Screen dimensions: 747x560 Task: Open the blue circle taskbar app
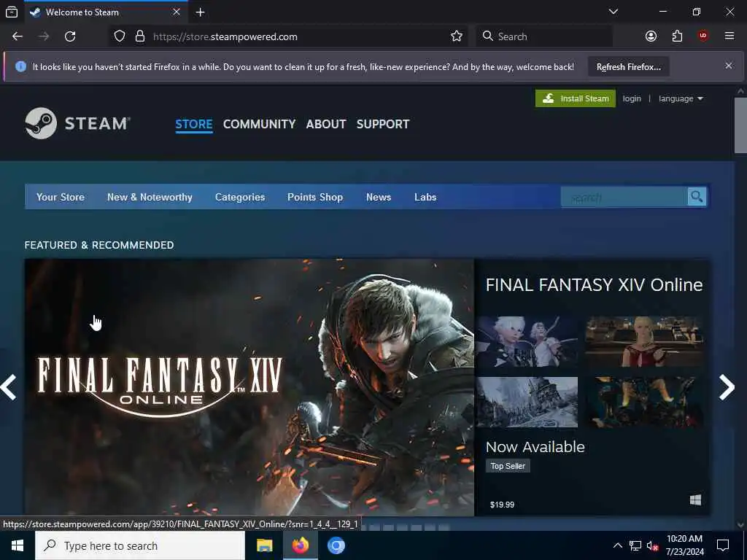pos(336,545)
